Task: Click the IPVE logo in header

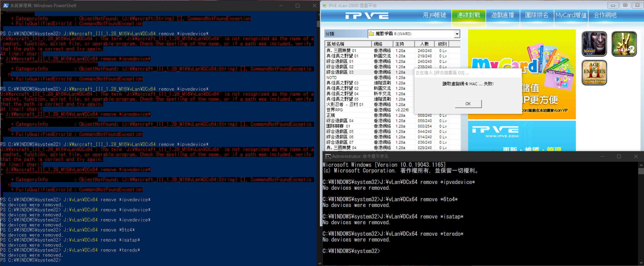Action: 367,16
